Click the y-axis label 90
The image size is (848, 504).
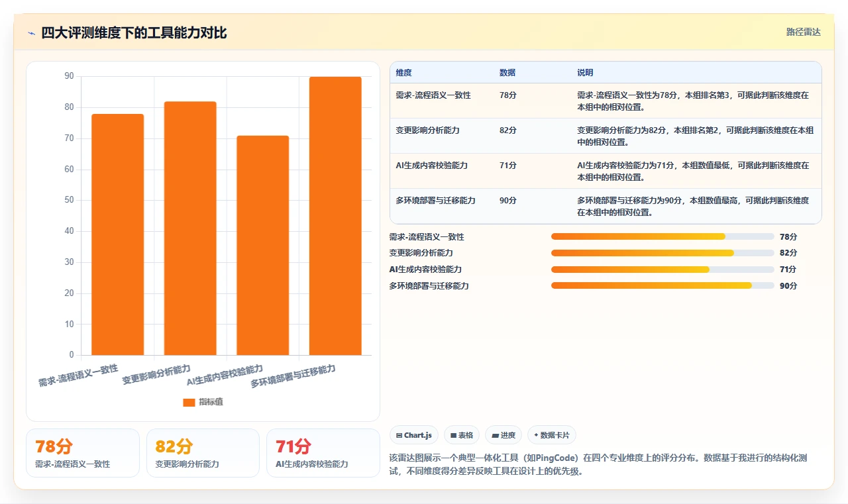pos(69,76)
